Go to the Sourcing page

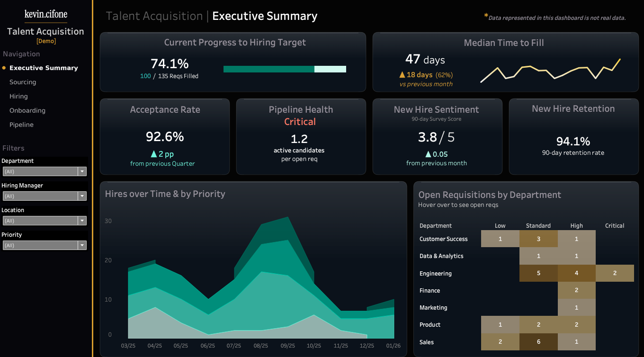tap(23, 82)
